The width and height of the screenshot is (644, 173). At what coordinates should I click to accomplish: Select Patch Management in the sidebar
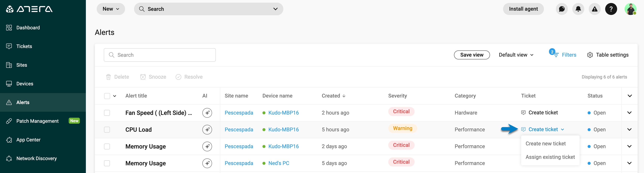click(x=43, y=121)
